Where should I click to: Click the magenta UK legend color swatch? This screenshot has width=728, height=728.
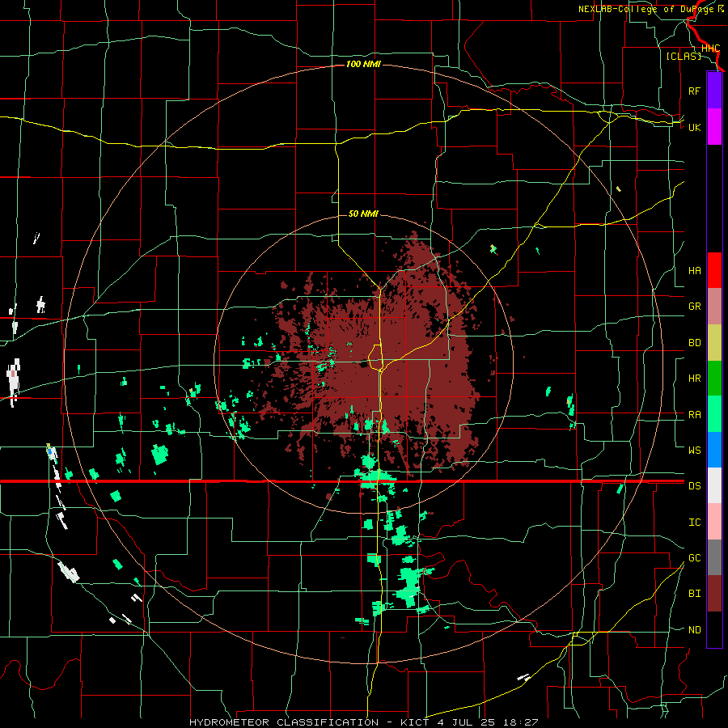coord(714,127)
